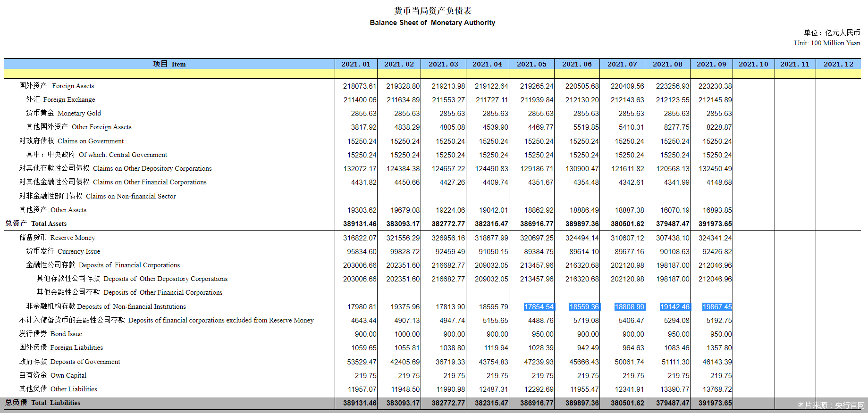Select the Foreign Assets row label
The width and height of the screenshot is (868, 413).
(57, 86)
